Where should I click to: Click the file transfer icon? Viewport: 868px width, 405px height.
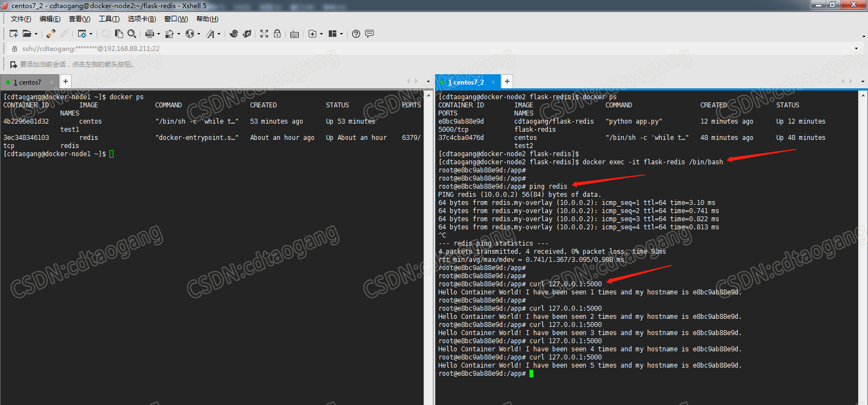click(x=169, y=34)
